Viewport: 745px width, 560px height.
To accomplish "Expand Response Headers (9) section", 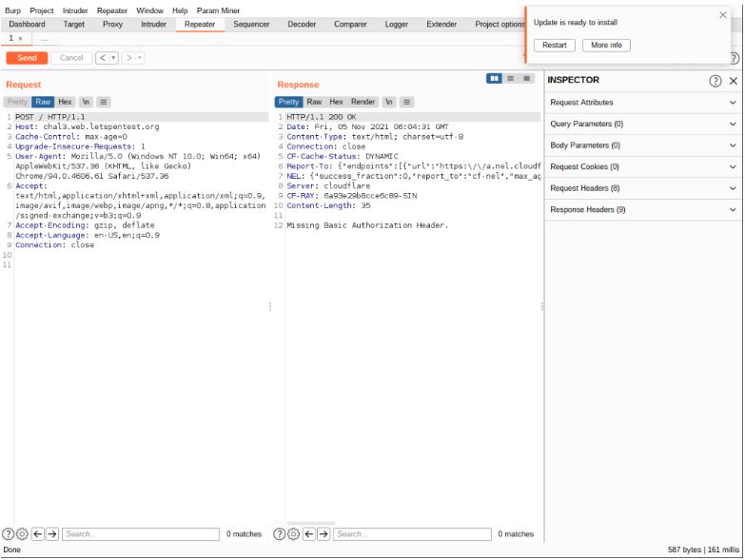I will pos(642,210).
